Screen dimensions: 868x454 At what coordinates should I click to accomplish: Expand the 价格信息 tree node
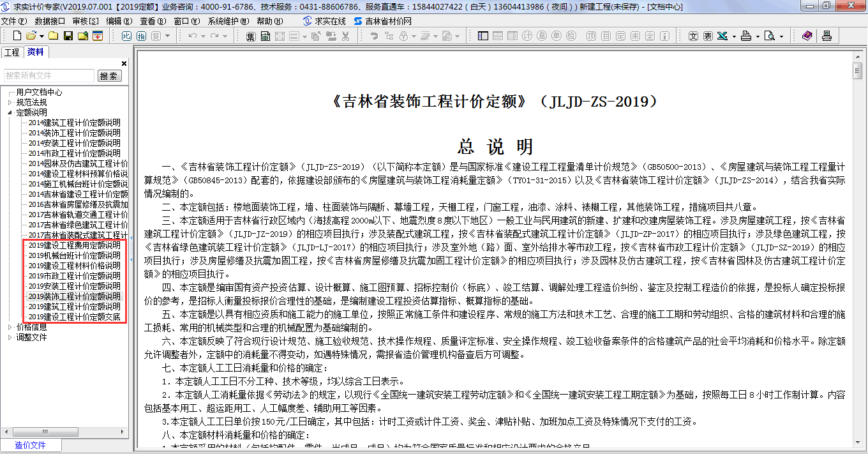pos(10,327)
